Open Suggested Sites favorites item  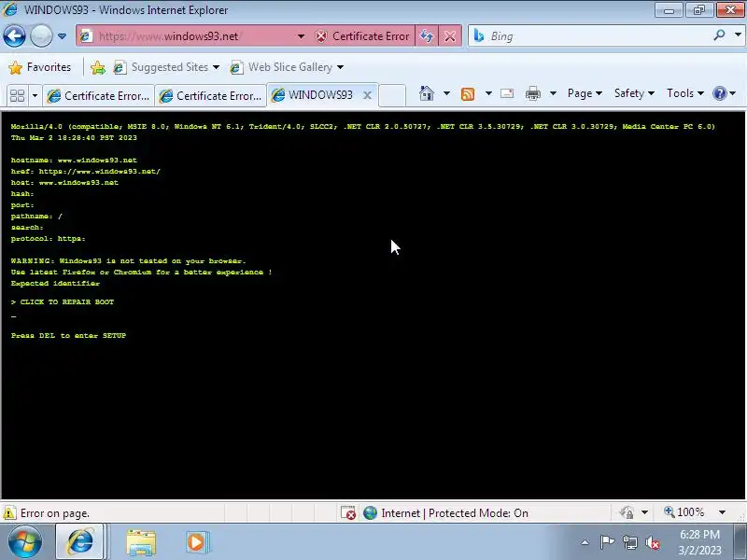pyautogui.click(x=166, y=67)
